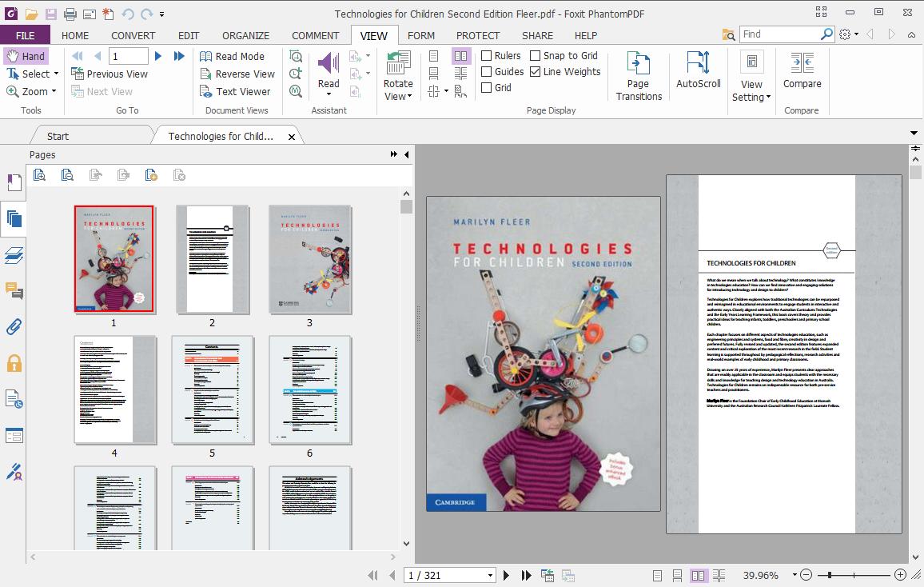Click the zoom slider handle
The image size is (924, 587).
coord(829,575)
